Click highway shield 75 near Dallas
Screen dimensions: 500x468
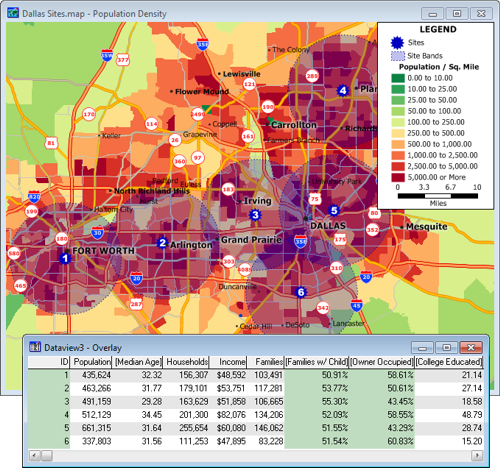315,199
